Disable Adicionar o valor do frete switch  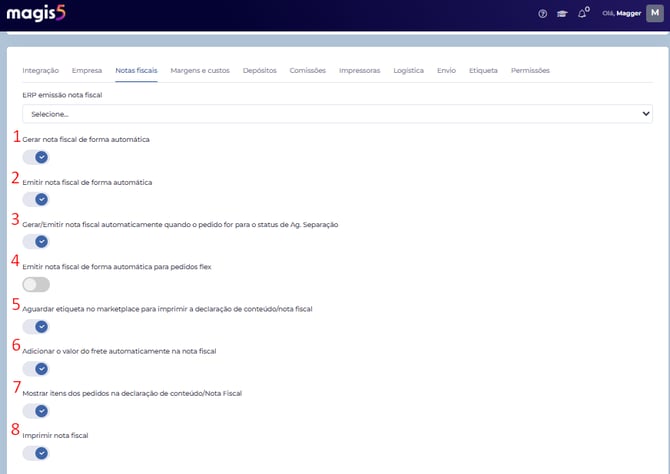tap(36, 369)
